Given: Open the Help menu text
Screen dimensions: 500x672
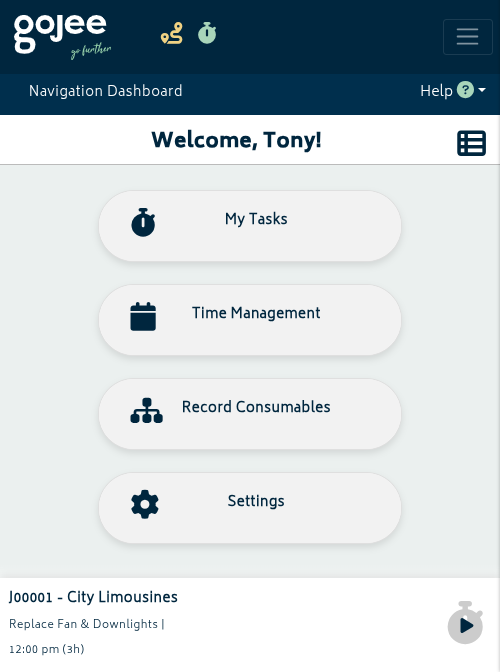Looking at the screenshot, I should click(436, 91).
